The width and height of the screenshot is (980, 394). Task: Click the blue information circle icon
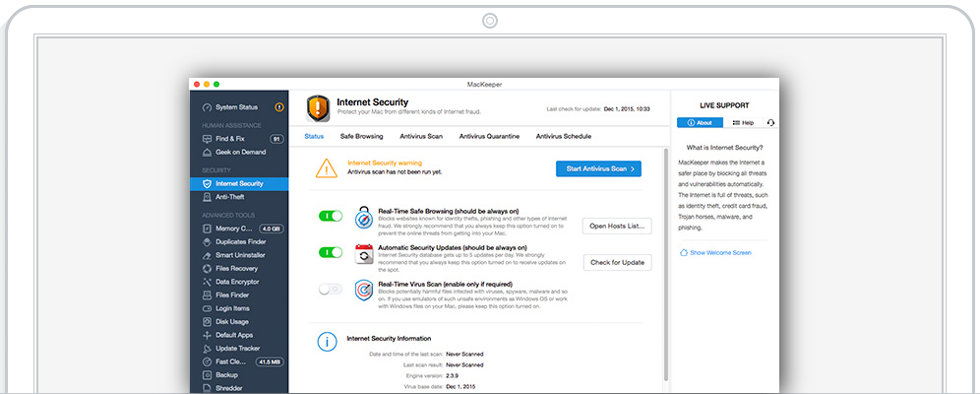[327, 342]
